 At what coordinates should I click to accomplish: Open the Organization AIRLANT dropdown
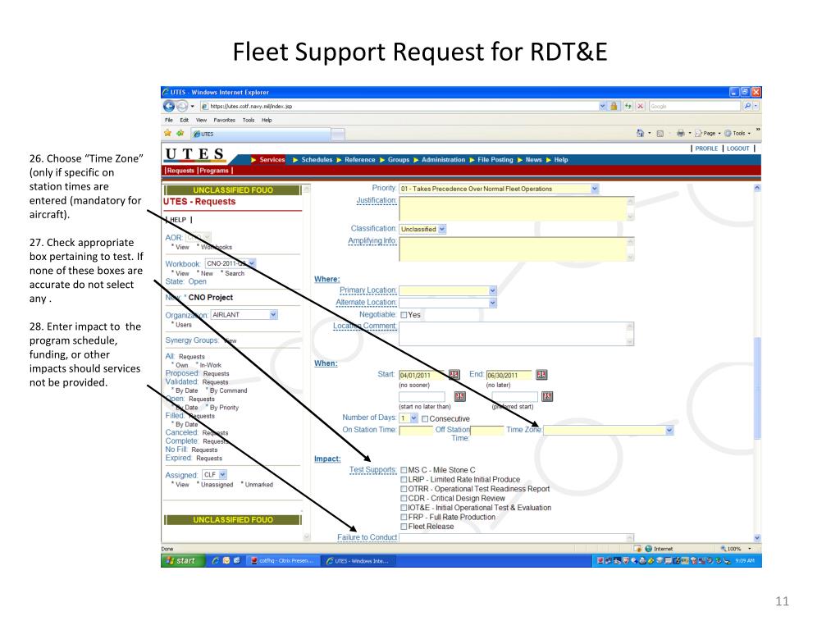pyautogui.click(x=273, y=314)
